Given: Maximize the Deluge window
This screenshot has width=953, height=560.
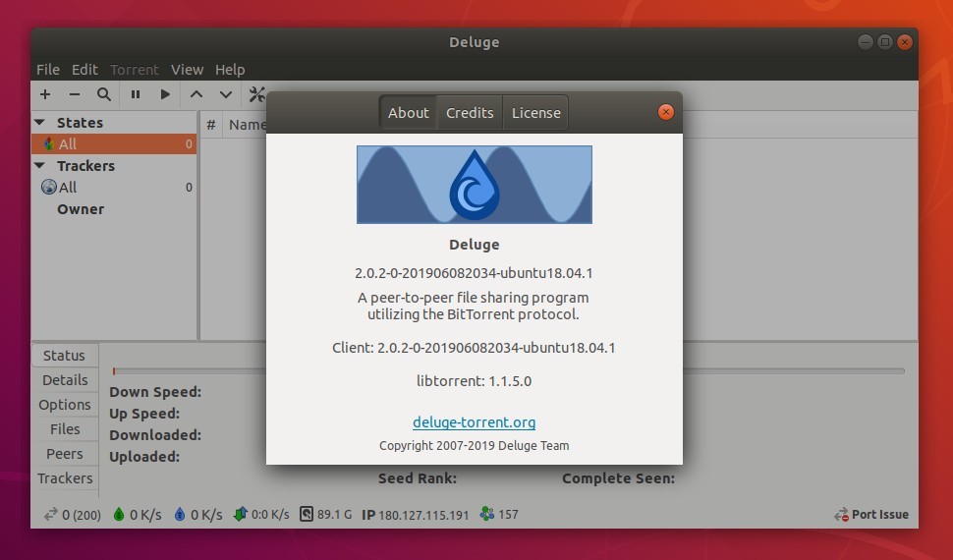Looking at the screenshot, I should tap(885, 42).
